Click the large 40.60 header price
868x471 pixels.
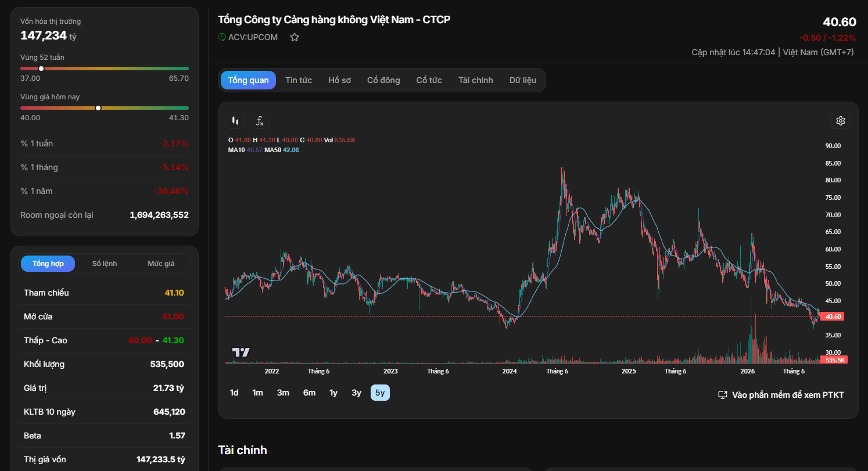coord(840,22)
